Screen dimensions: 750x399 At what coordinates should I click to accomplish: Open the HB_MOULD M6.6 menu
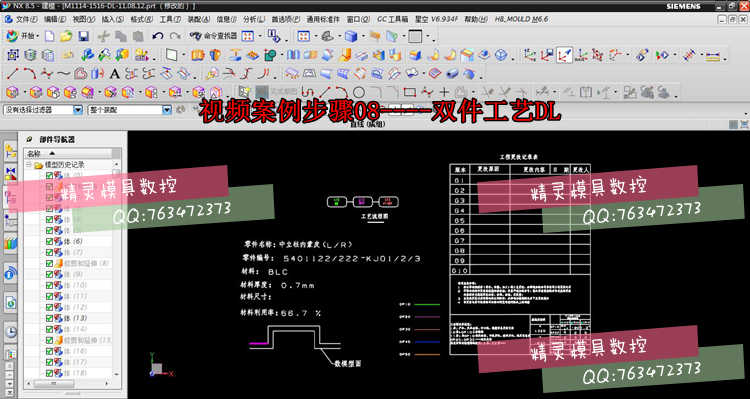(x=521, y=20)
